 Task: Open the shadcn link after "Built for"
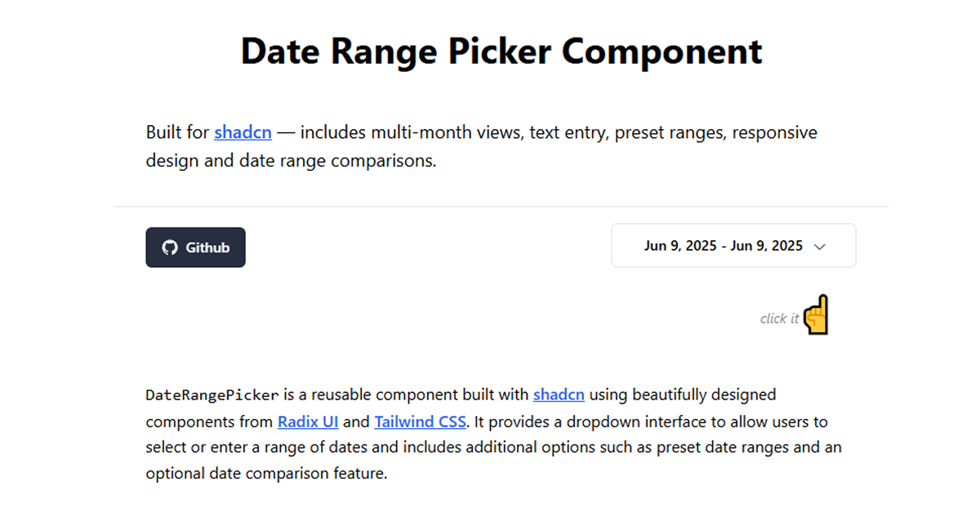tap(243, 132)
